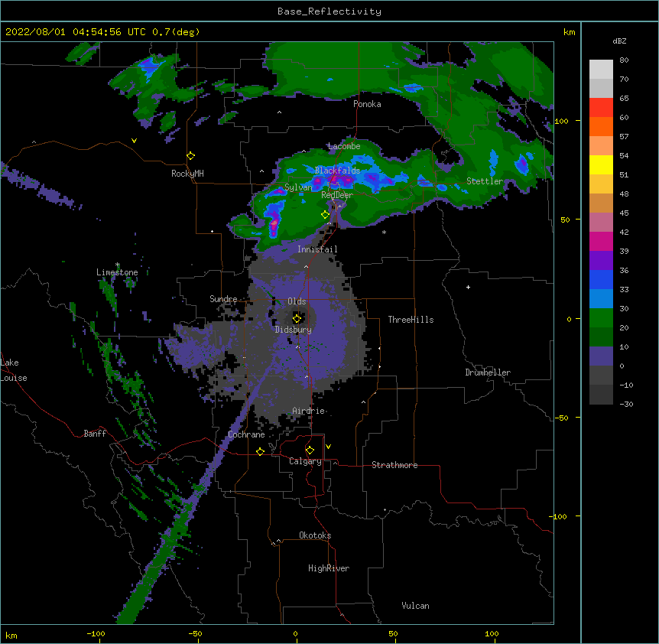
Task: Click the 80 value on dBZ scale
Action: point(624,60)
